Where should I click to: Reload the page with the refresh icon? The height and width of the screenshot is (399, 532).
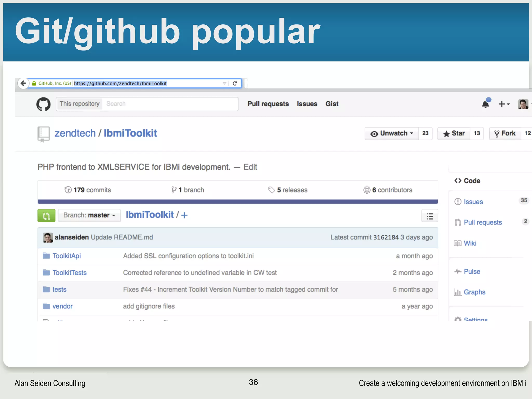pos(235,83)
